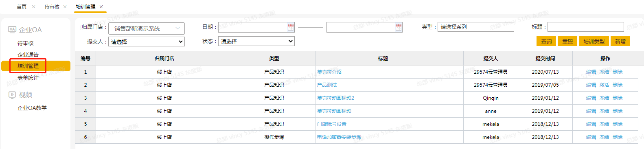
Task: Click the Qinqin submitter cell
Action: [491, 98]
